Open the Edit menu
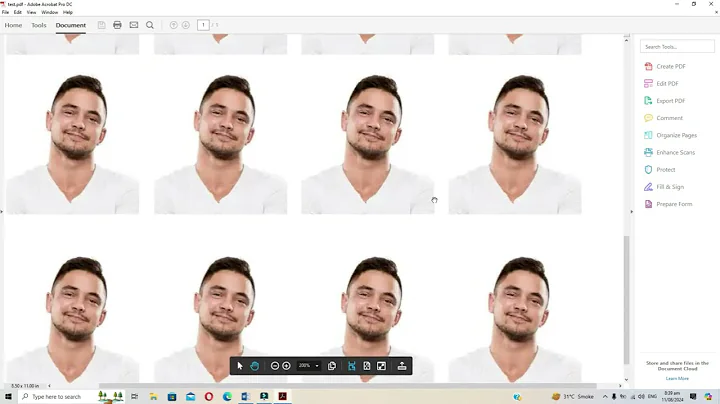 pyautogui.click(x=17, y=12)
